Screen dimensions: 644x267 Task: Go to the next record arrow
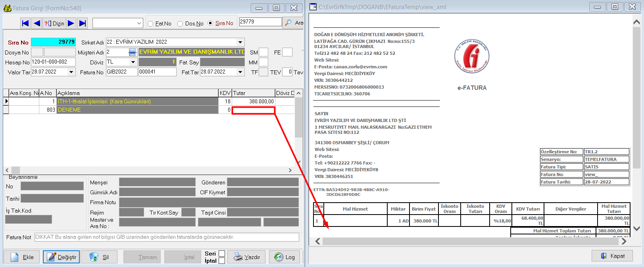click(x=71, y=23)
